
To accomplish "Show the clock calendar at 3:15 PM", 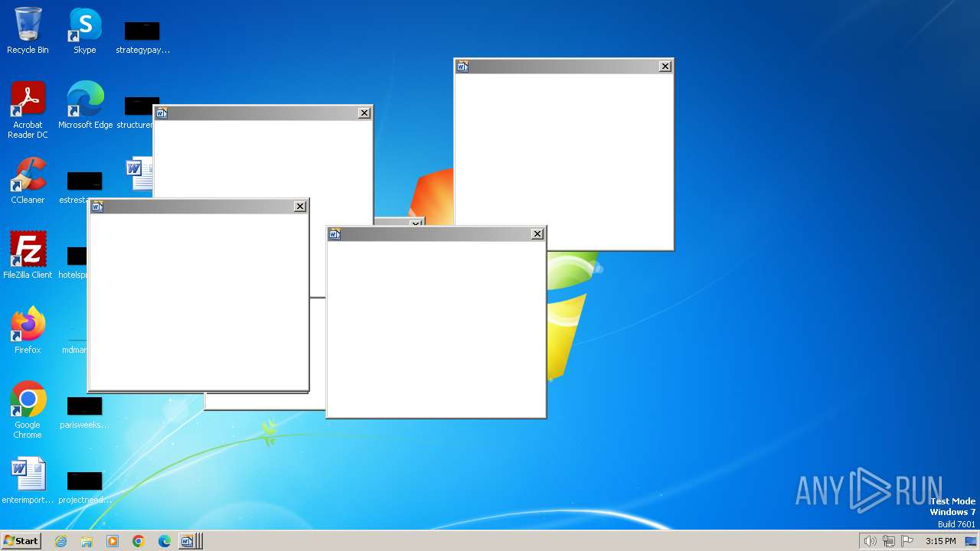I will tap(940, 541).
